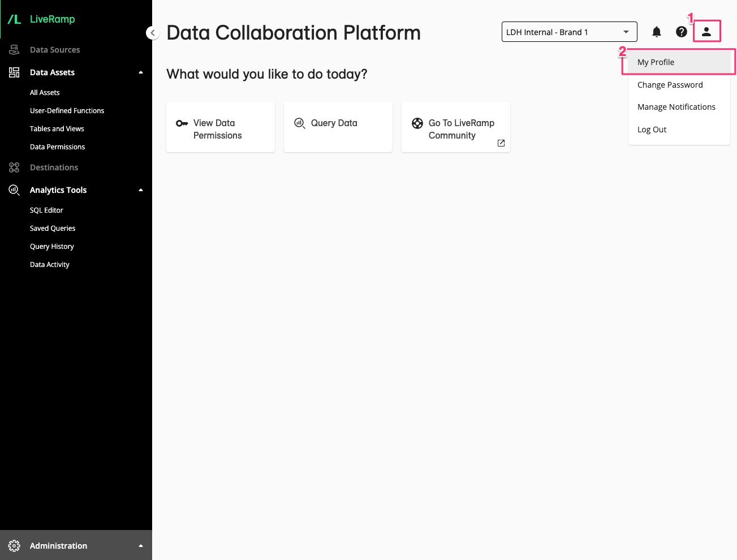Open the help question mark icon
Viewport: 737px width, 560px height.
tap(682, 32)
